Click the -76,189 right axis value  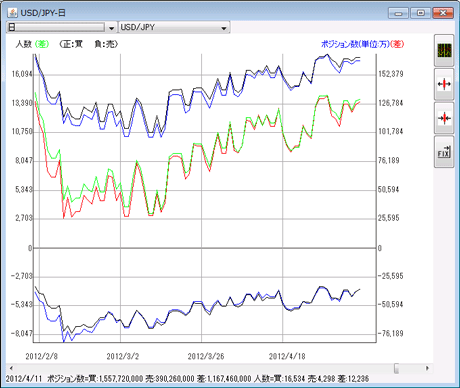click(391, 333)
